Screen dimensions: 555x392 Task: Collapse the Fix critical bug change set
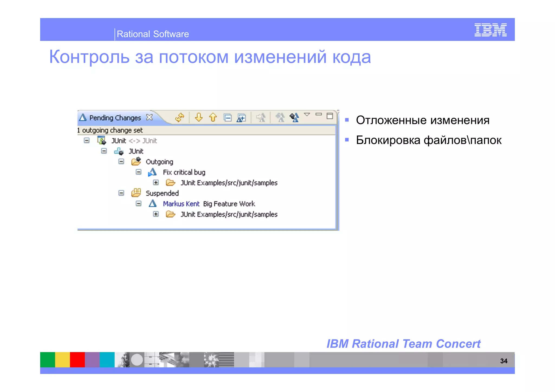tap(138, 172)
